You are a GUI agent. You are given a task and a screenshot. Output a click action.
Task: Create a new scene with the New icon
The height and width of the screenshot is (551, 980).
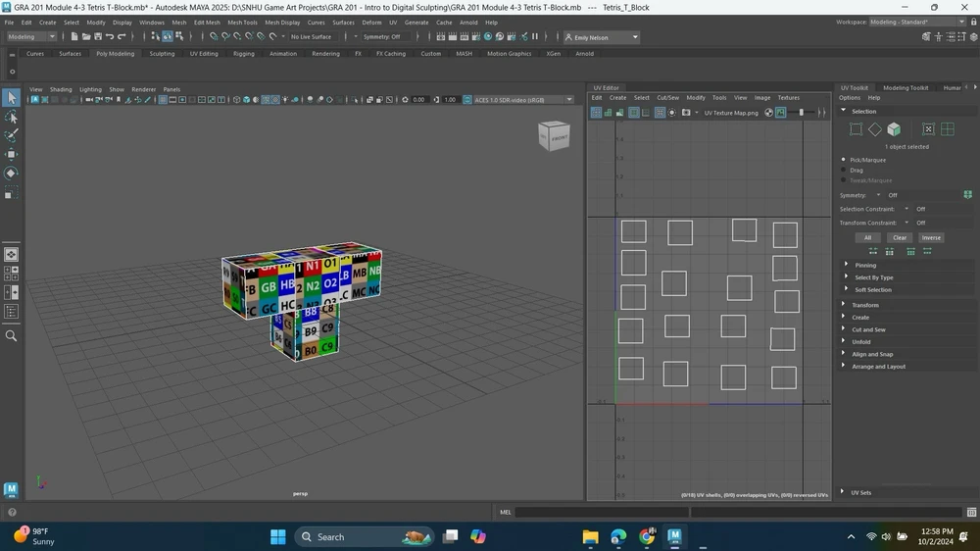point(74,37)
